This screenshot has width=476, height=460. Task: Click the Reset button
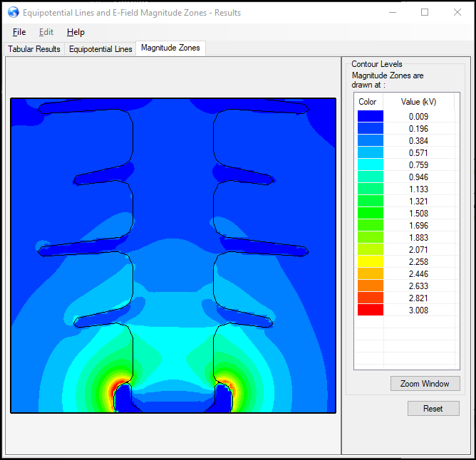coord(433,409)
